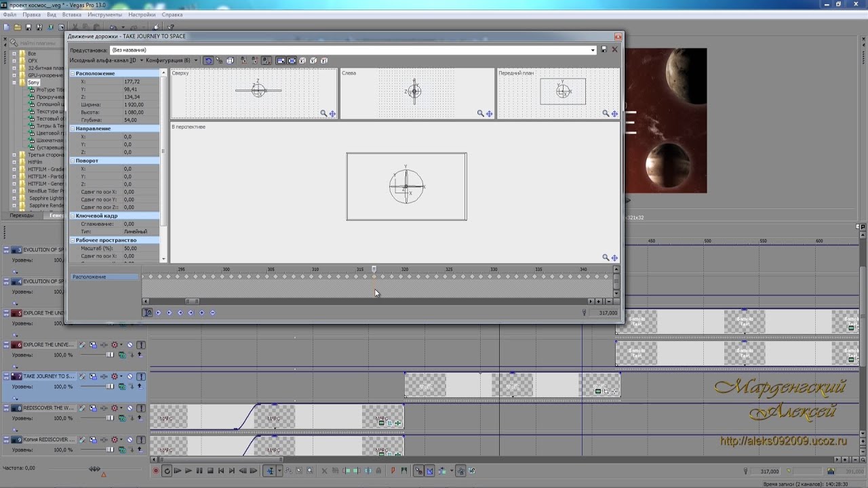The height and width of the screenshot is (488, 868).
Task: Open track 6 compositing mode gear icon
Action: coord(114,344)
